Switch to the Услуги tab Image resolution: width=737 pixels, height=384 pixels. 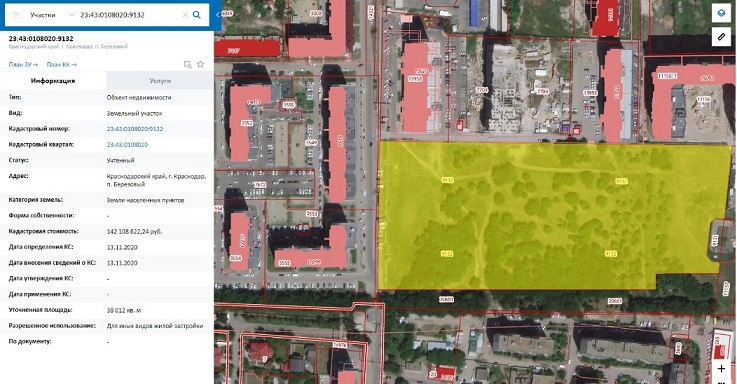pyautogui.click(x=160, y=81)
